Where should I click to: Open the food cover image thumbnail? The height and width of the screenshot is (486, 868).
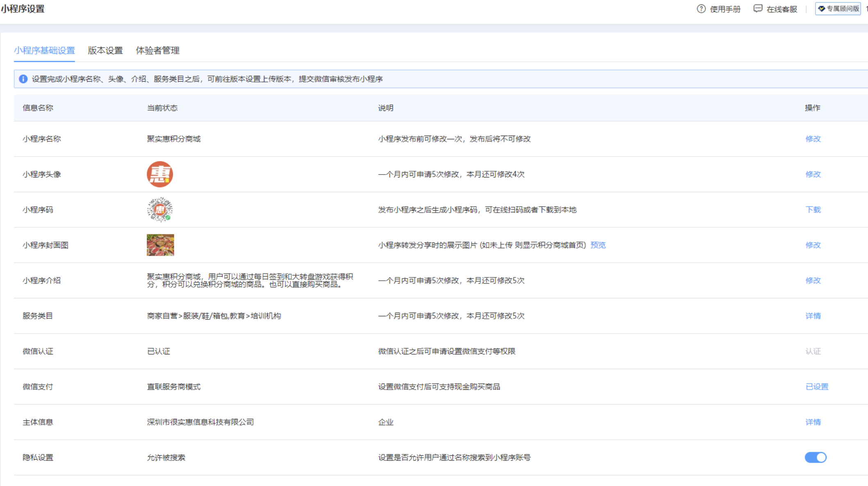coord(160,245)
